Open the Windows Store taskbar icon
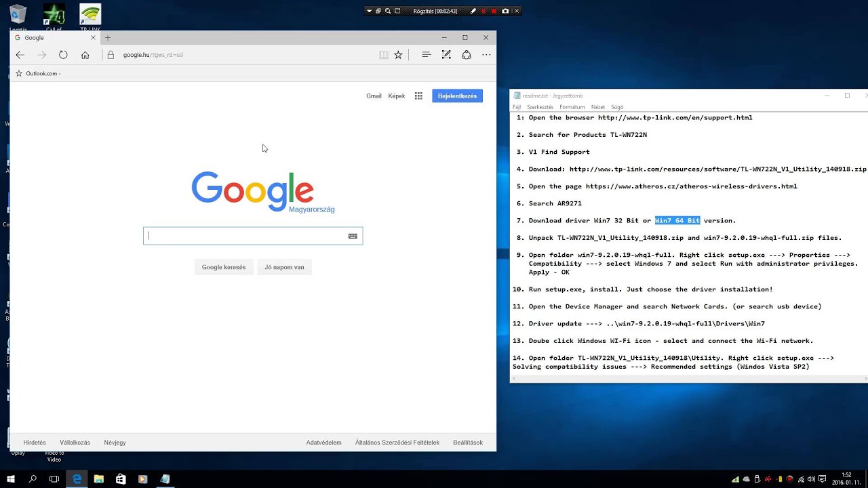The height and width of the screenshot is (488, 868). 121,479
